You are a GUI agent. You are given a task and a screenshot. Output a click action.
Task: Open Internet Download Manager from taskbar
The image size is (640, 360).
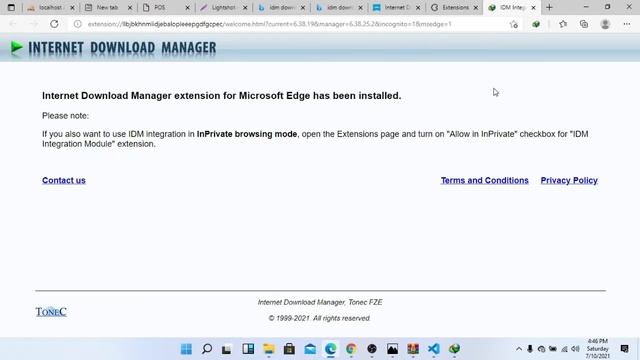tap(454, 349)
